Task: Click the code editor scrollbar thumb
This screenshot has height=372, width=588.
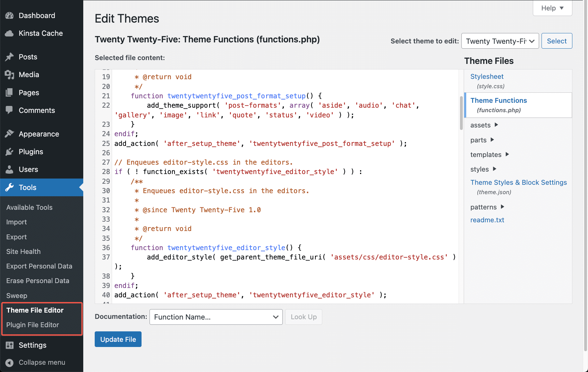Action: (x=461, y=113)
